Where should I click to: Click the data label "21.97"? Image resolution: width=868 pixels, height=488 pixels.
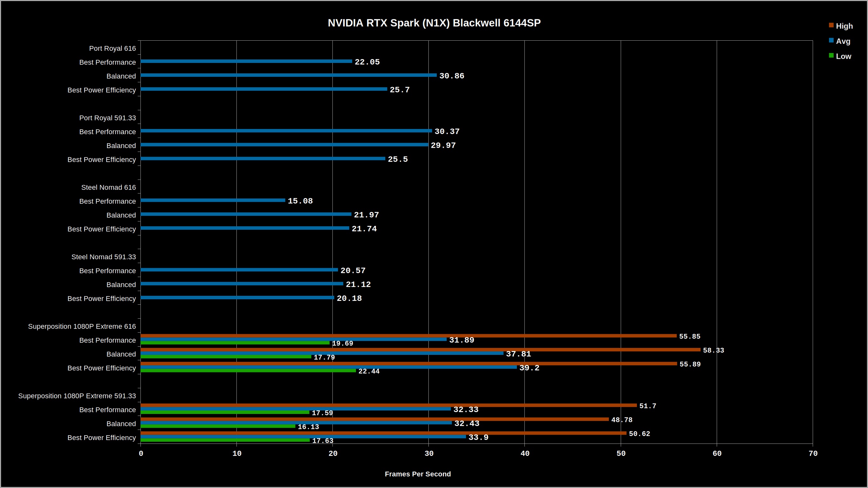pyautogui.click(x=366, y=215)
